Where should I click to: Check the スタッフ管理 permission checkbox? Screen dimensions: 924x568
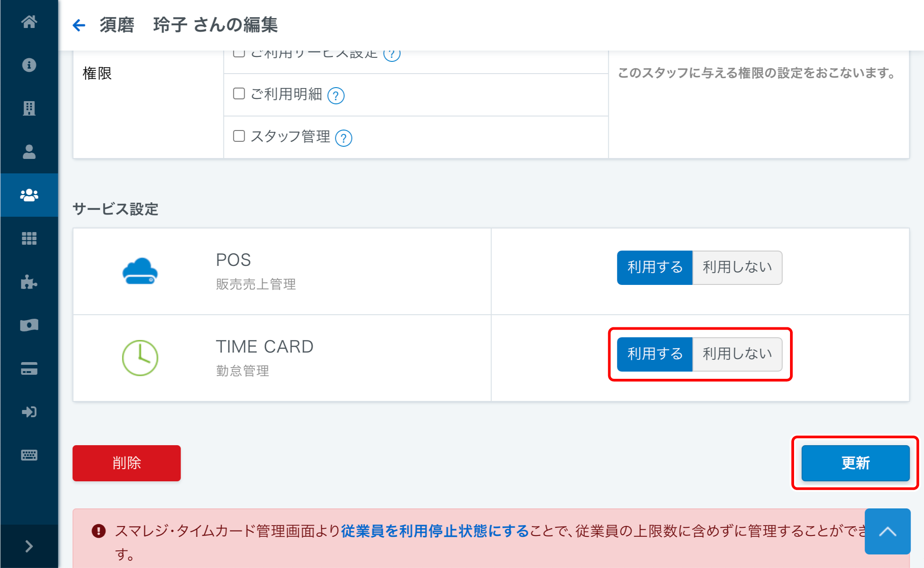coord(239,136)
